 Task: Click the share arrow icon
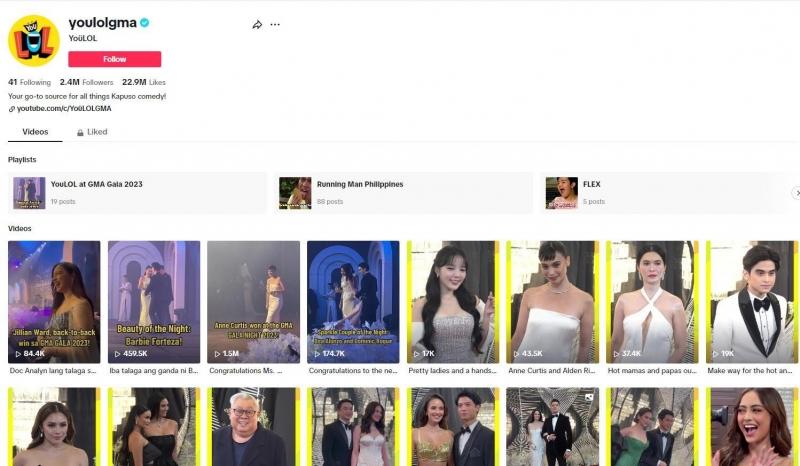point(257,24)
